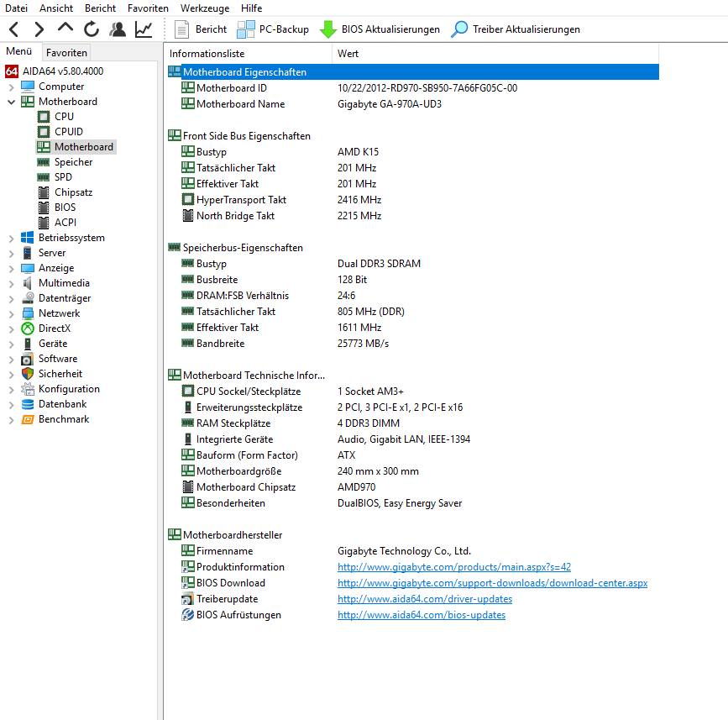This screenshot has height=720, width=728.
Task: Open PC-Backup from the toolbar
Action: point(273,29)
